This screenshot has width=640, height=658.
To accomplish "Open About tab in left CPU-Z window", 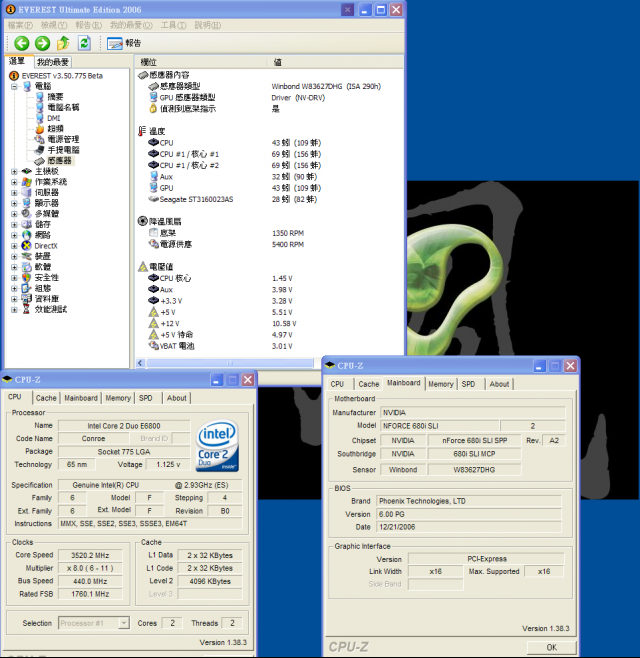I will click(x=177, y=398).
